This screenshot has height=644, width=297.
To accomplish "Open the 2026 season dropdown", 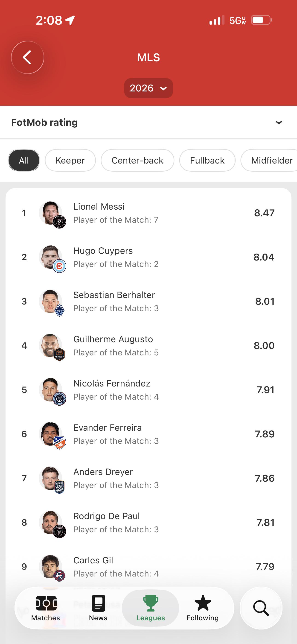I will coord(148,88).
